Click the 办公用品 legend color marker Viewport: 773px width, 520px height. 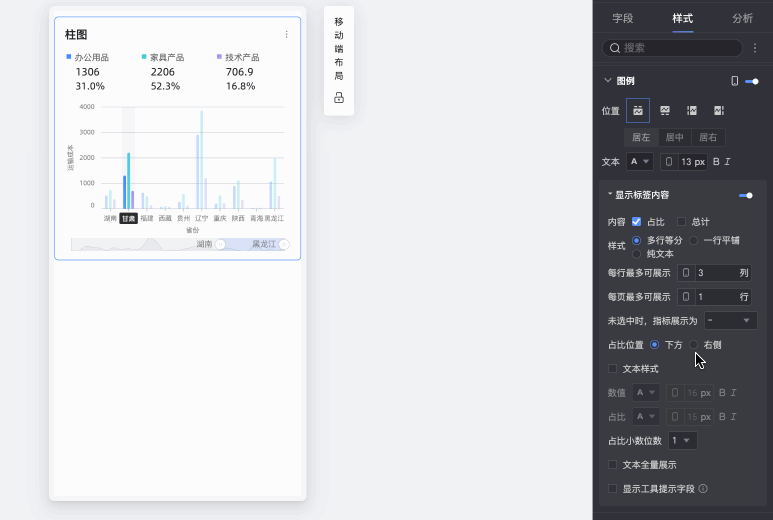point(69,57)
